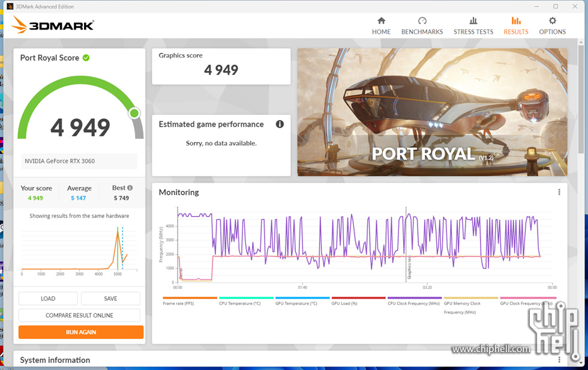Click 'Sorry, no data available.' text
This screenshot has height=370, width=588.
click(221, 143)
